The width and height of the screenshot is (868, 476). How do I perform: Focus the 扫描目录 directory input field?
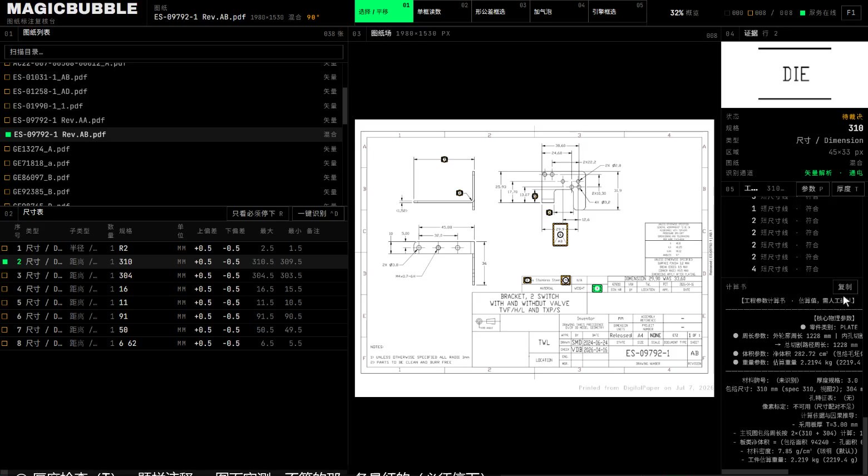(174, 52)
